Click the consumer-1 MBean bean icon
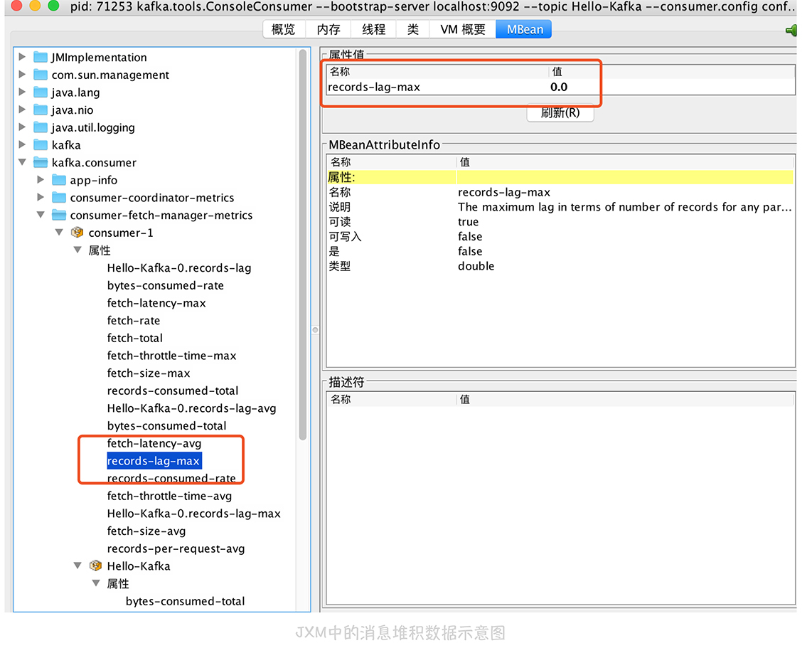Image resolution: width=812 pixels, height=648 pixels. 78,233
